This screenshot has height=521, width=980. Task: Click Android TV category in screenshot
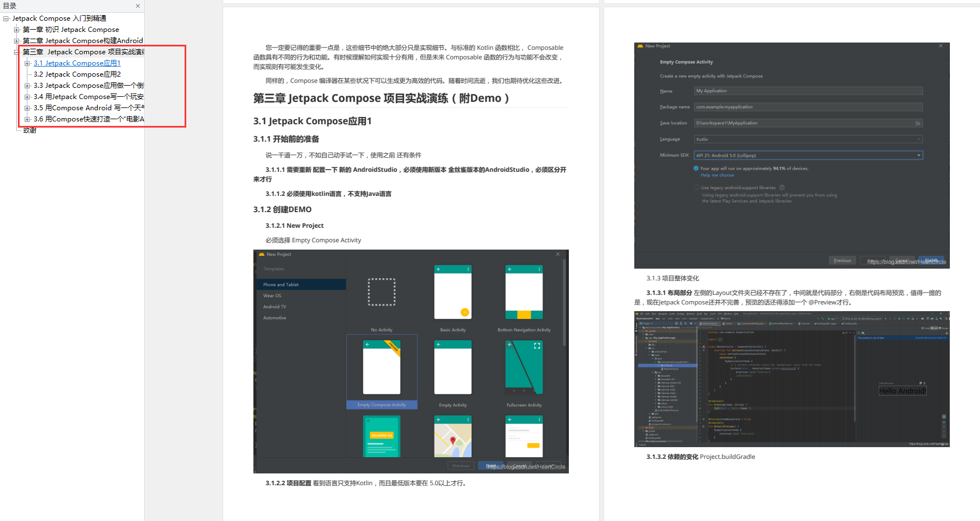tap(275, 307)
